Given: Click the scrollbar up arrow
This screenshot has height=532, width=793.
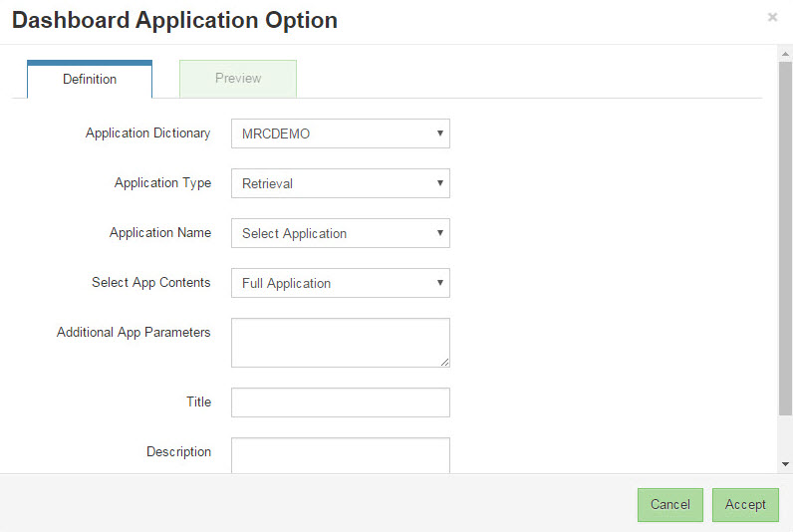Looking at the screenshot, I should click(x=785, y=54).
